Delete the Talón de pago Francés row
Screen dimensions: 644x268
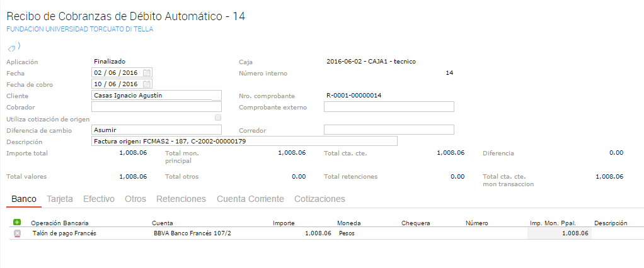[x=17, y=233]
